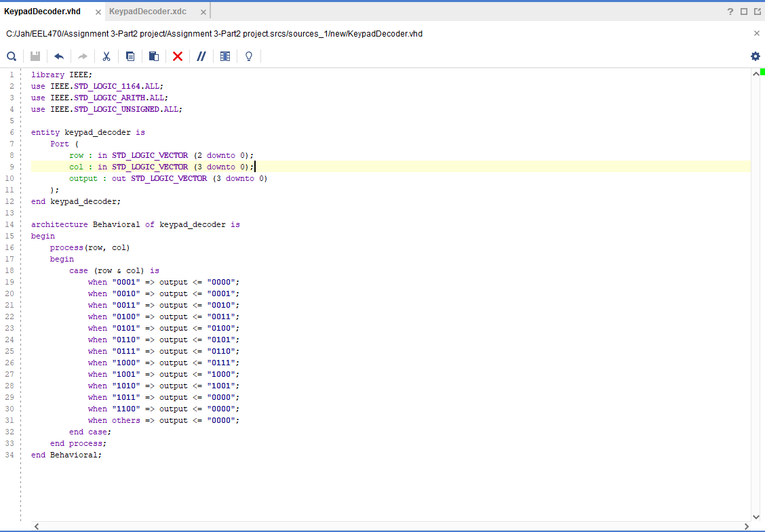Image resolution: width=765 pixels, height=532 pixels.
Task: Open help with the question mark button
Action: (x=730, y=12)
